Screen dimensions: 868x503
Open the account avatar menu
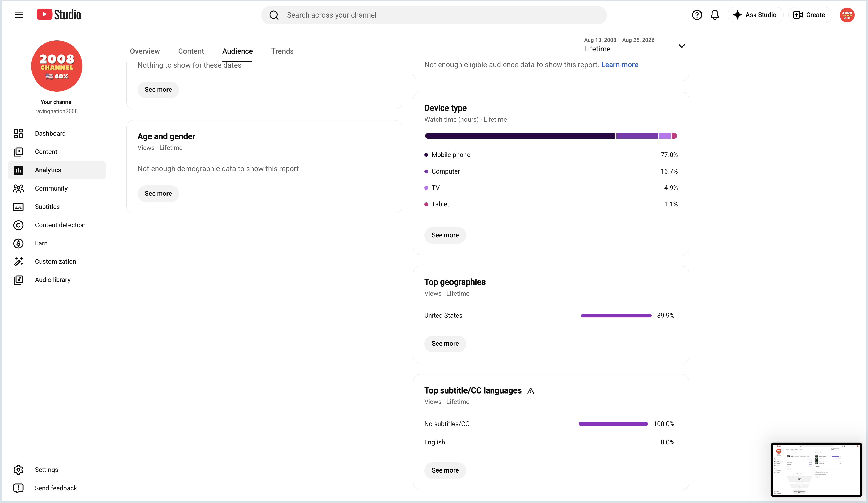click(847, 15)
